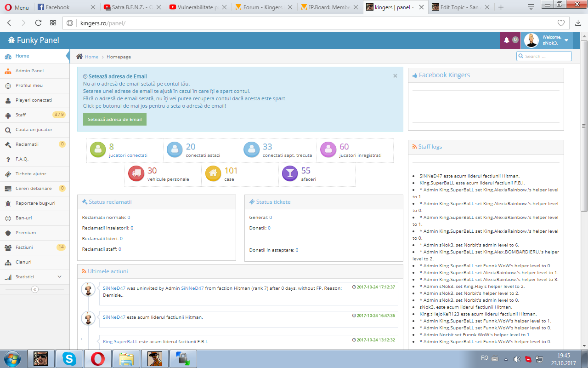
Task: Click the Raportare bug-uri bug icon
Action: coord(8,203)
